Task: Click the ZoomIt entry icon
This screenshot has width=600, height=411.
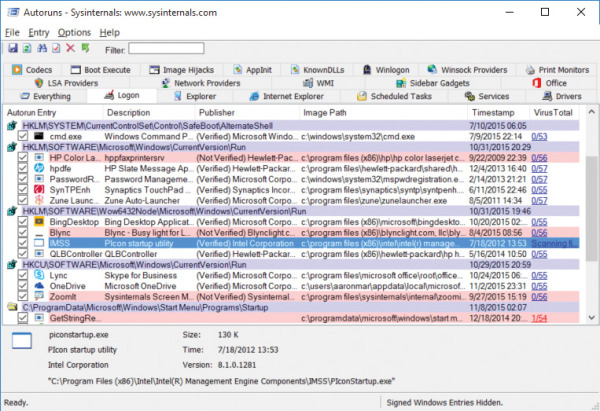Action: point(39,297)
